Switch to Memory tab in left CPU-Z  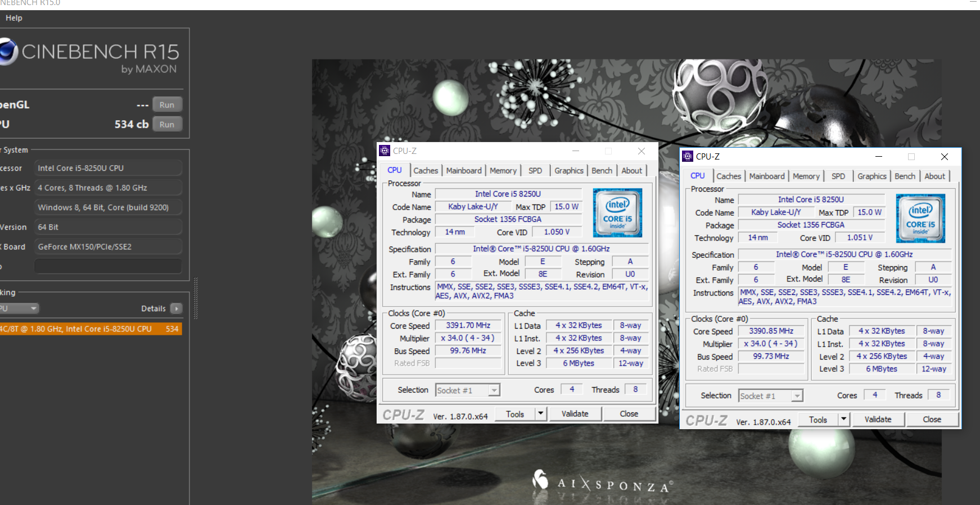pyautogui.click(x=503, y=171)
